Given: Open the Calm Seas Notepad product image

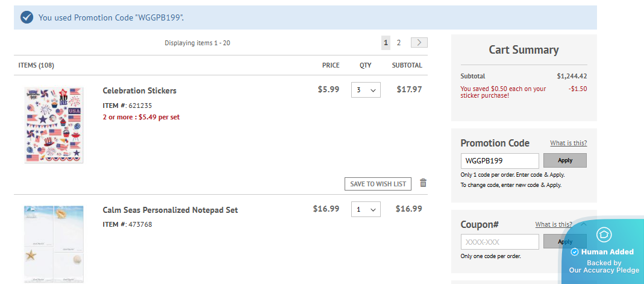Looking at the screenshot, I should [x=54, y=244].
